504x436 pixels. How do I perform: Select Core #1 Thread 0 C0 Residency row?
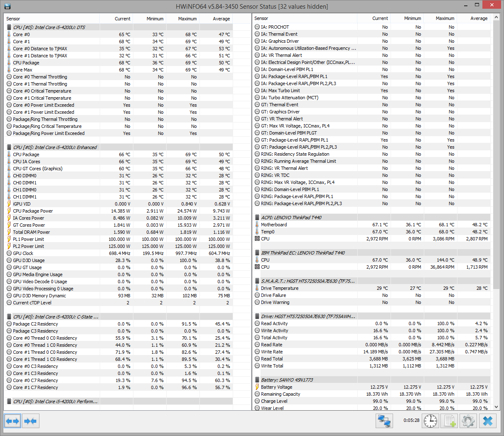click(x=118, y=352)
